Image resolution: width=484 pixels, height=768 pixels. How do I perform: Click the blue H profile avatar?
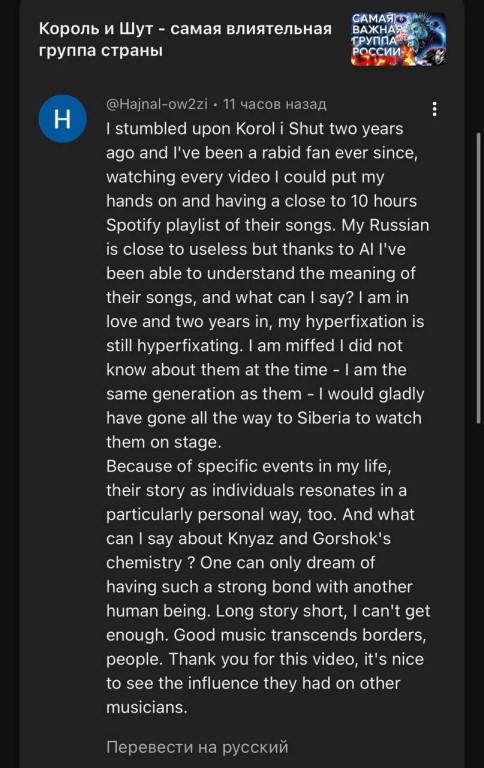pyautogui.click(x=63, y=119)
